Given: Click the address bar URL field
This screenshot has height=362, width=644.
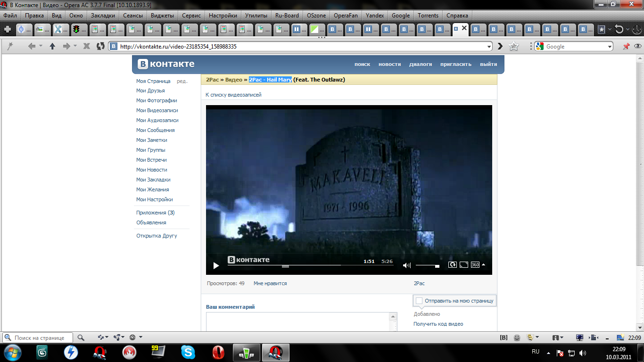Looking at the screenshot, I should (301, 47).
